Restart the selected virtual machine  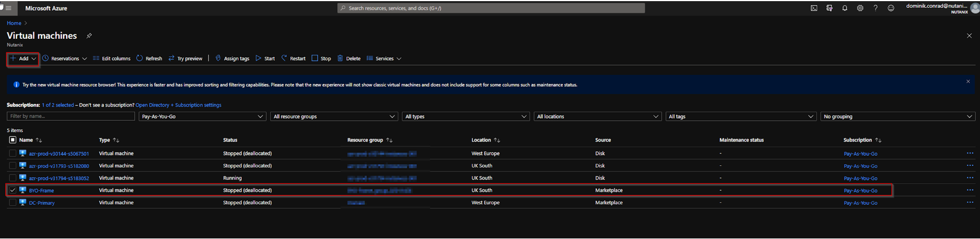point(293,58)
